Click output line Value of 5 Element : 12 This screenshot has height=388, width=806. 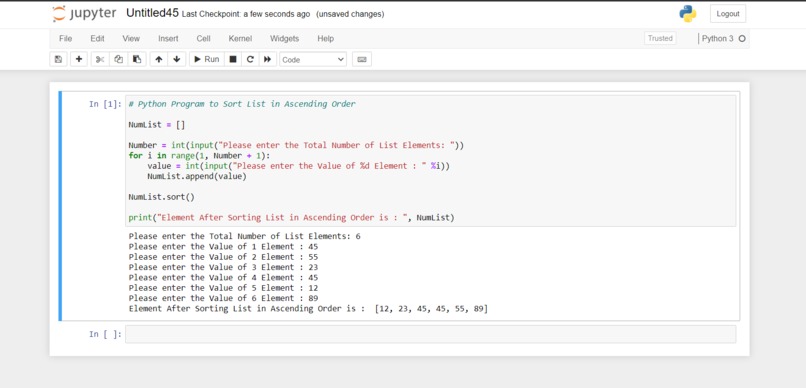tap(223, 288)
